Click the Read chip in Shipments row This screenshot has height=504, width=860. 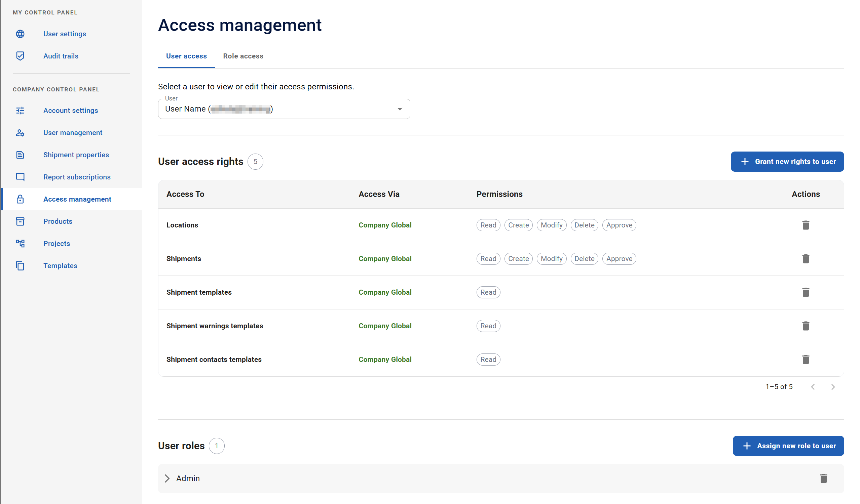[x=488, y=259]
